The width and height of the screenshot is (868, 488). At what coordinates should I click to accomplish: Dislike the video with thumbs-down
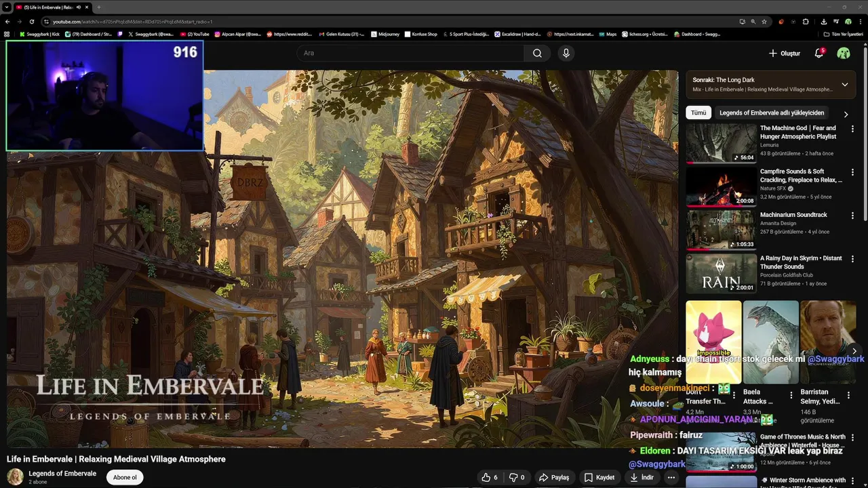coord(517,477)
